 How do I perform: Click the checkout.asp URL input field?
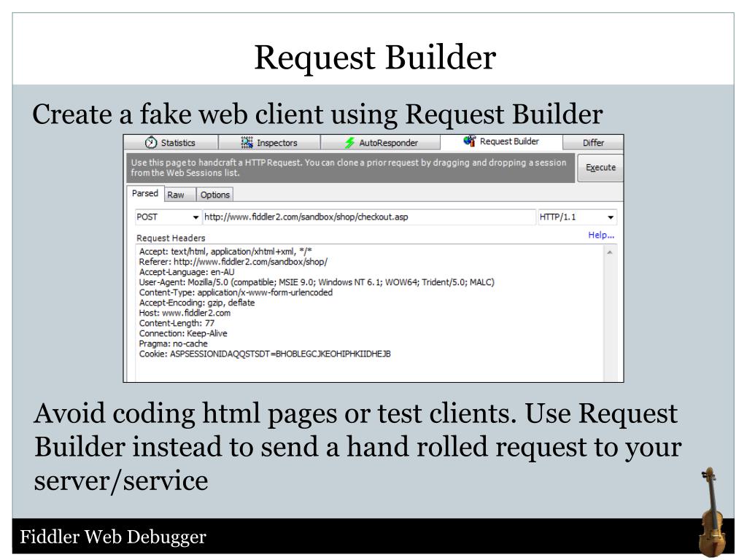tap(369, 217)
